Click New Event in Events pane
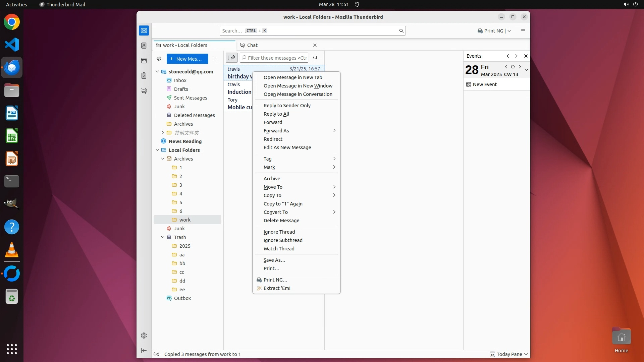This screenshot has width=644, height=362. point(484,84)
